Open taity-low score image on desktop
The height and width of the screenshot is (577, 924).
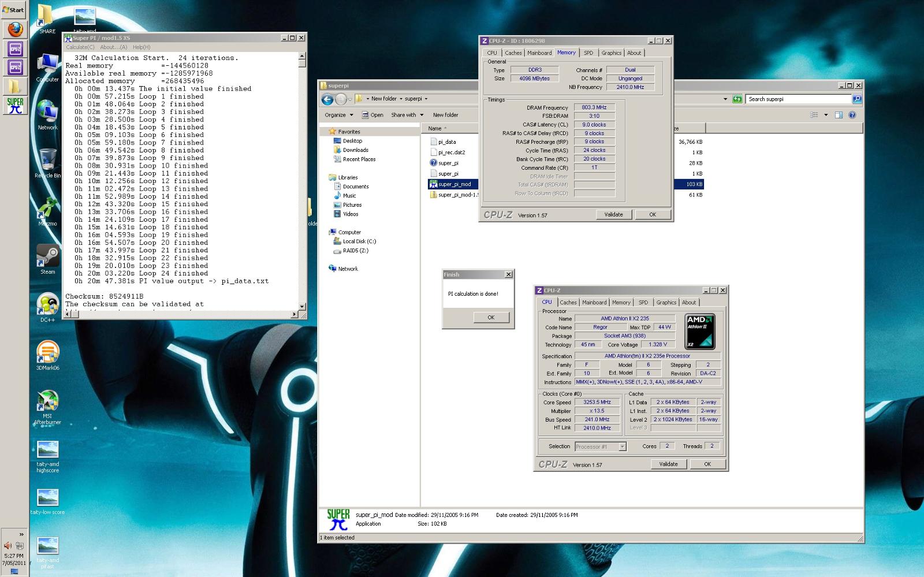(47, 501)
